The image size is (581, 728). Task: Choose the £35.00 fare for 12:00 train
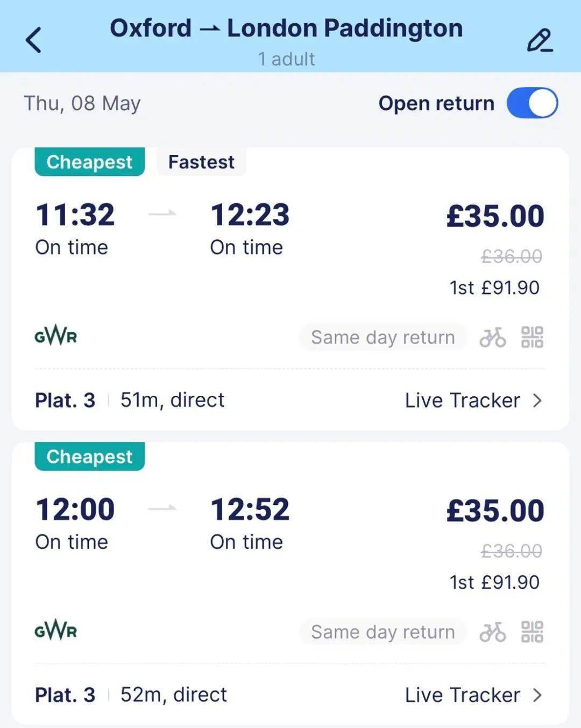(x=495, y=511)
